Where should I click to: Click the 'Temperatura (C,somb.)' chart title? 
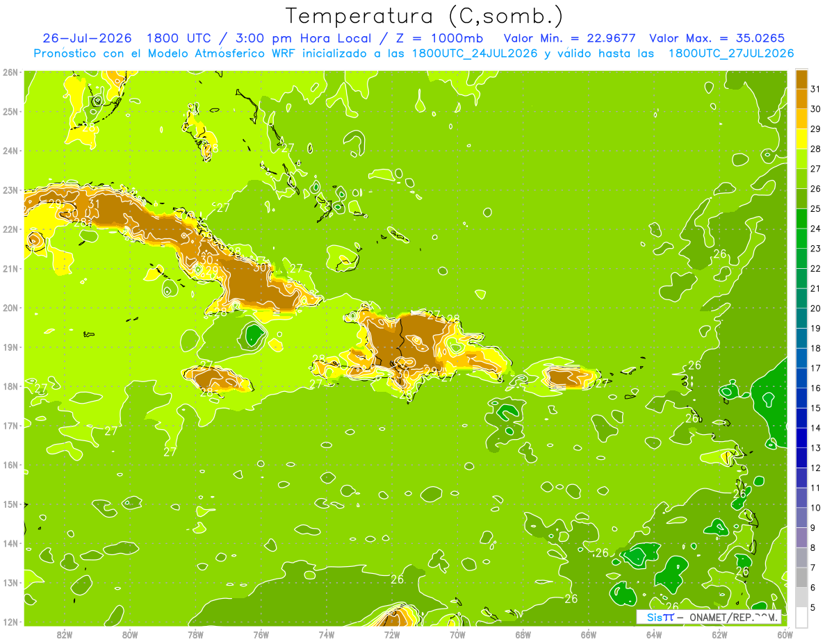tap(424, 16)
